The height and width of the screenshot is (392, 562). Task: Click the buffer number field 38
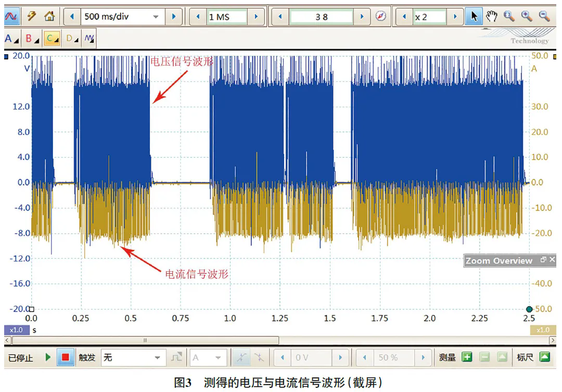point(321,17)
